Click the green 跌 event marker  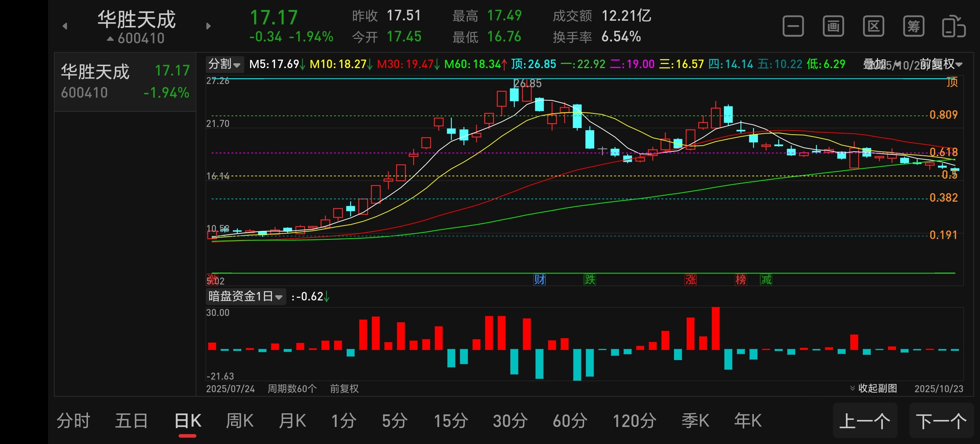tap(590, 280)
